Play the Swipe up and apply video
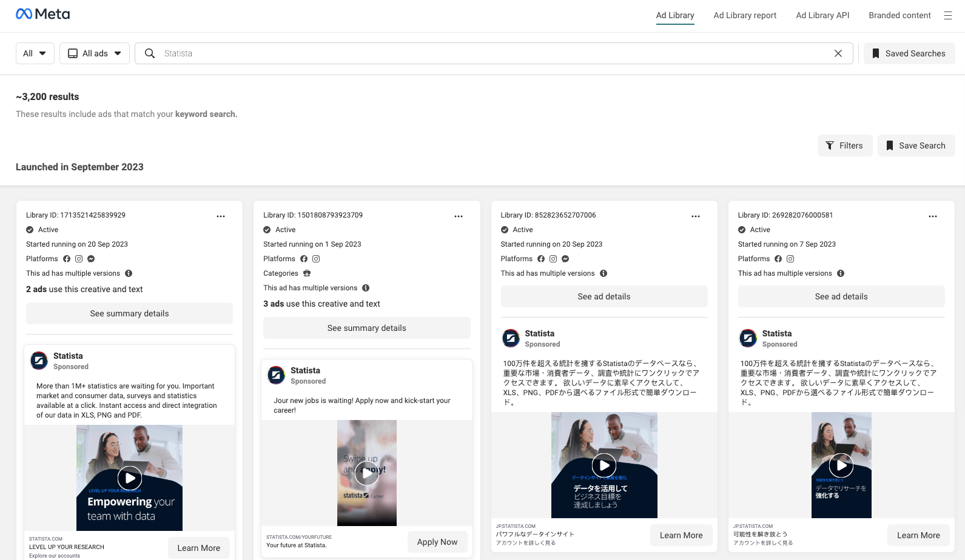 366,473
